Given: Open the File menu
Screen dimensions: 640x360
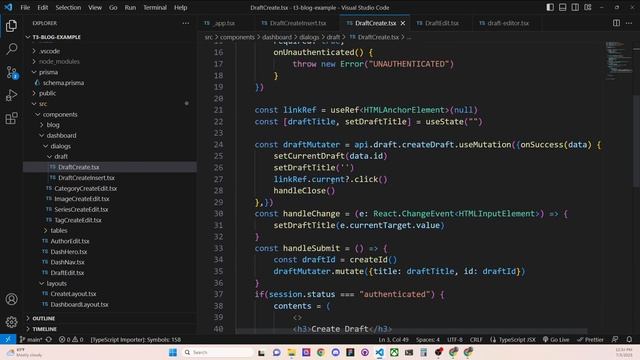Looking at the screenshot, I should click(x=25, y=7).
